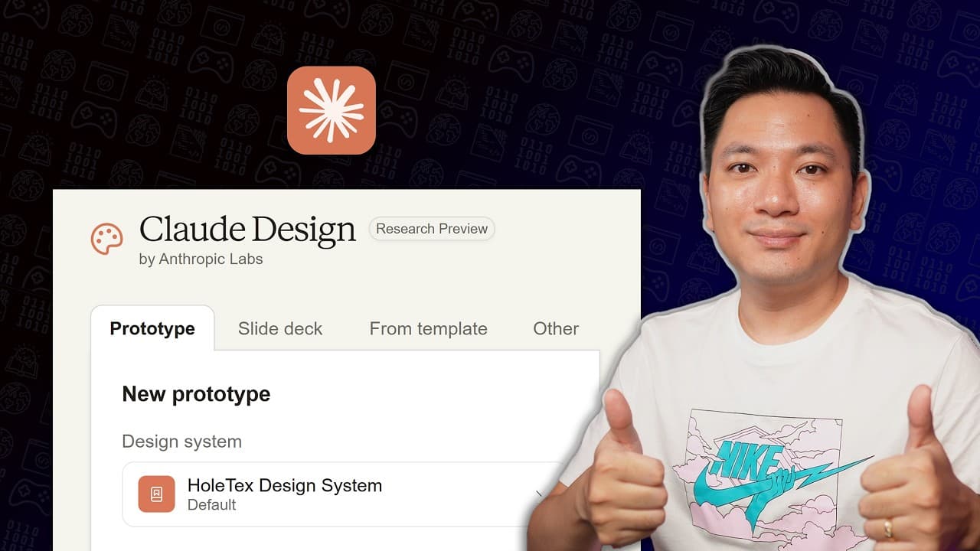Open the Other tab

coord(556,328)
